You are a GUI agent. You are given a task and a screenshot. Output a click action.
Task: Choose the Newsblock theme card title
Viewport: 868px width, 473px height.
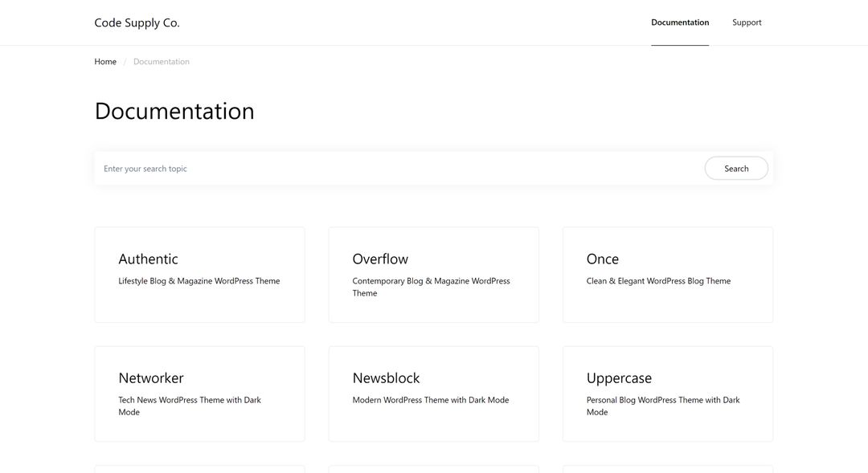(x=386, y=377)
